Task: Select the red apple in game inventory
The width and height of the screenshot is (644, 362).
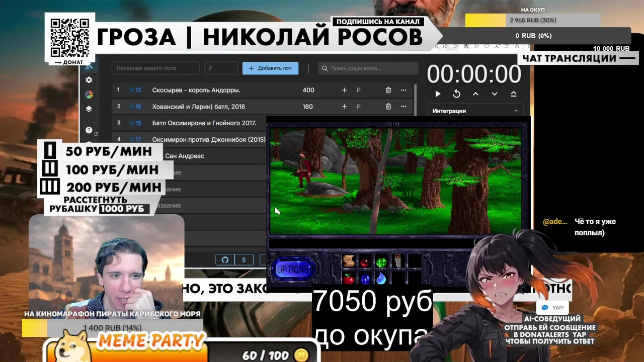Action: pyautogui.click(x=349, y=278)
